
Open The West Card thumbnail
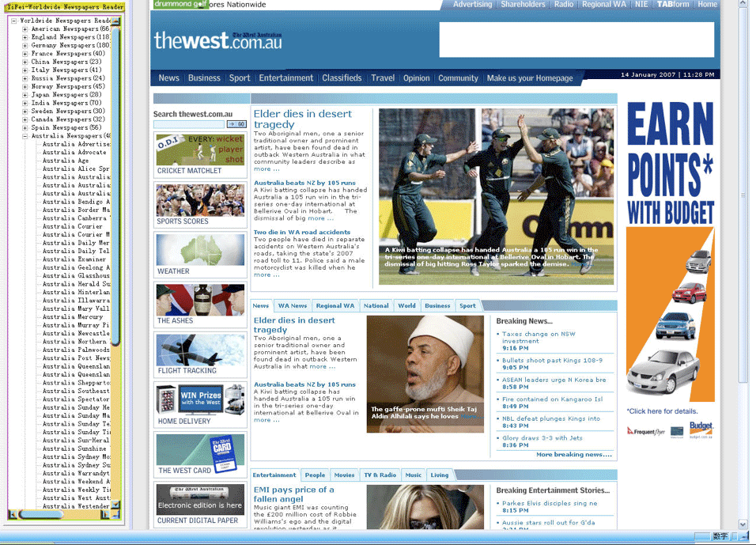coord(200,450)
